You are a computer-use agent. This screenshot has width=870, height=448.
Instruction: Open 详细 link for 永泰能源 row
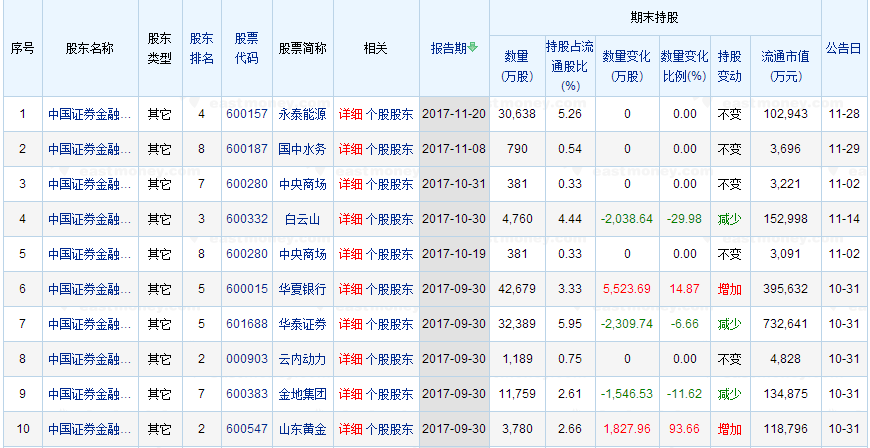(x=350, y=114)
